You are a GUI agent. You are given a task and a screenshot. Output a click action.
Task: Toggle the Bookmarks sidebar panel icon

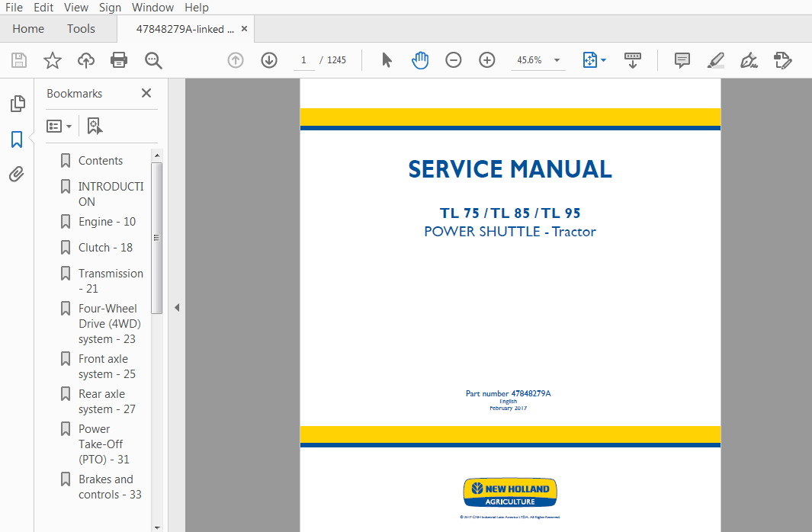(17, 139)
